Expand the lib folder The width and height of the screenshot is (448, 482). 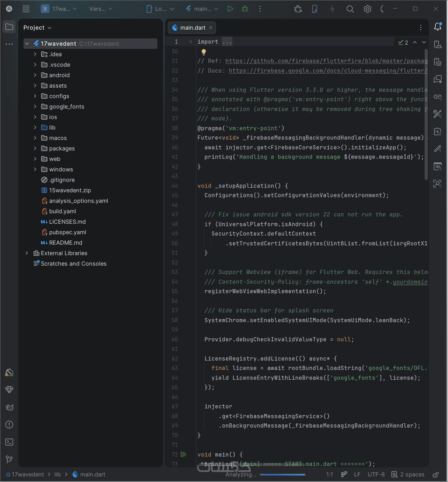tap(35, 127)
